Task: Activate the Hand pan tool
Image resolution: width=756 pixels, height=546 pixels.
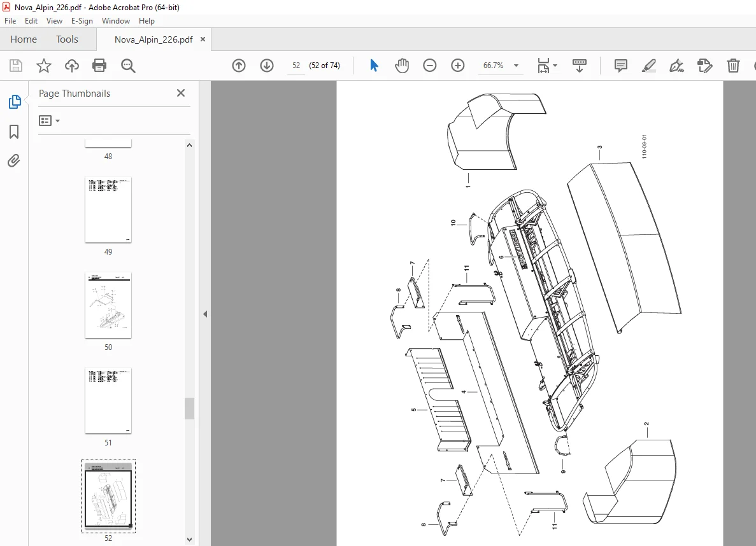Action: coord(402,66)
